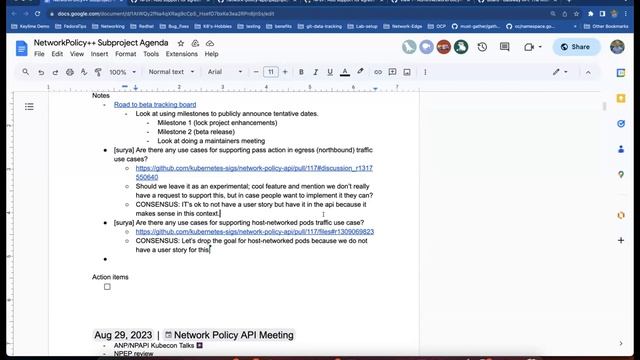Decrease font size with minus
The width and height of the screenshot is (640, 360).
click(256, 72)
